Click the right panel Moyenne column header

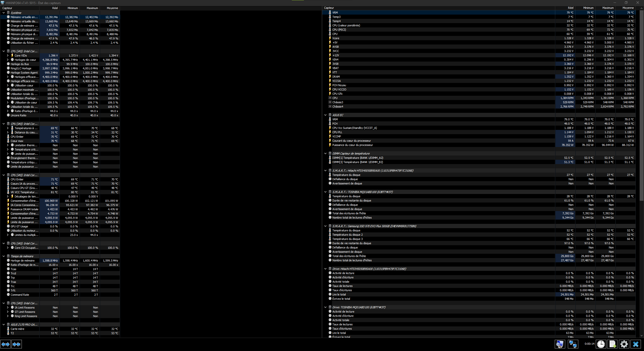[x=628, y=8]
